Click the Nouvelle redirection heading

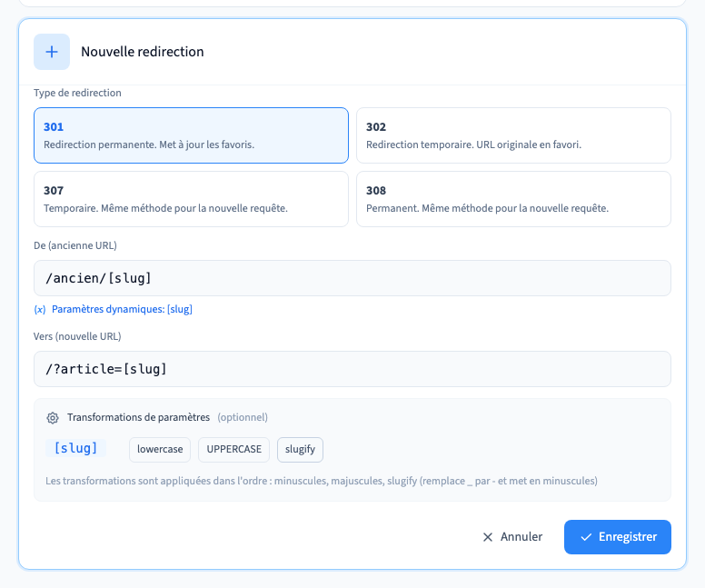tap(143, 52)
